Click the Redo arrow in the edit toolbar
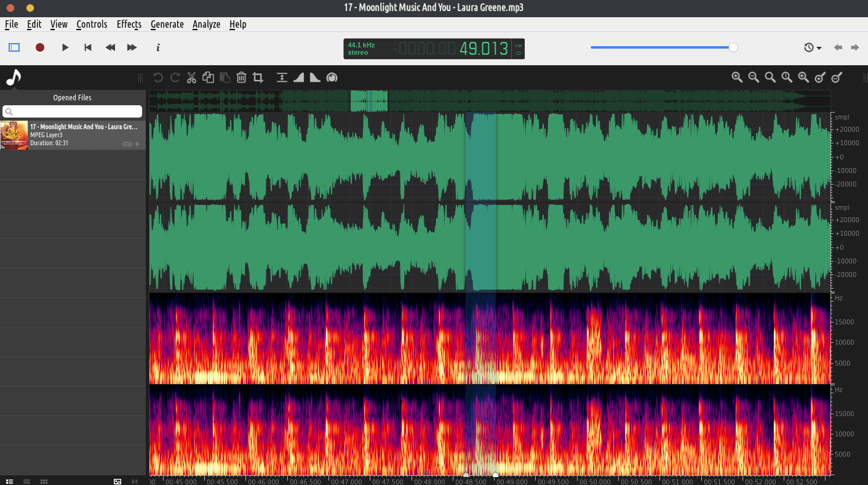The height and width of the screenshot is (485, 868). pos(175,78)
